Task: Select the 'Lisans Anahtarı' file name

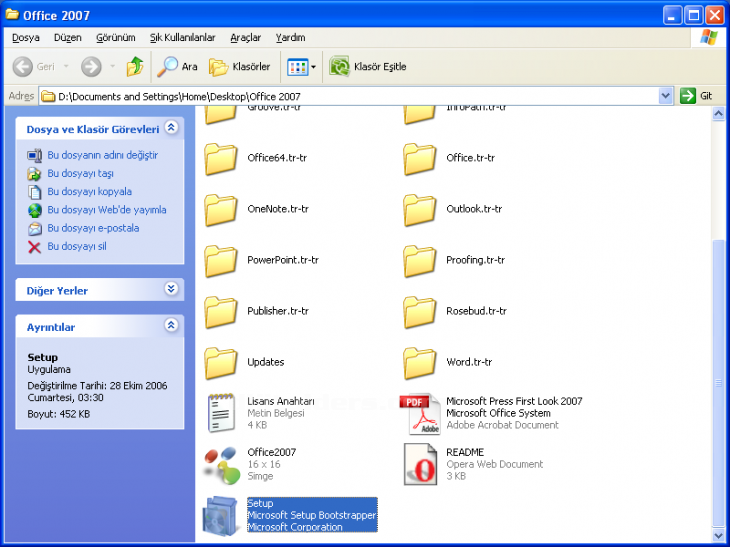Action: [x=281, y=401]
